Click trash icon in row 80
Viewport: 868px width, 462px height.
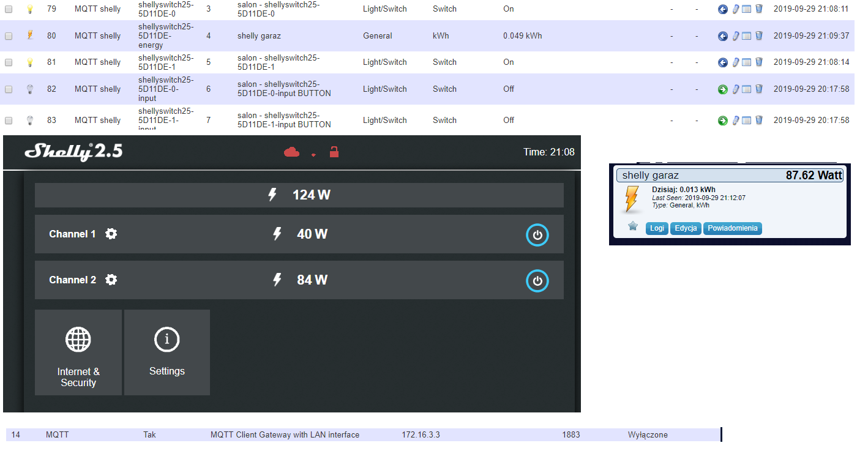coord(759,36)
